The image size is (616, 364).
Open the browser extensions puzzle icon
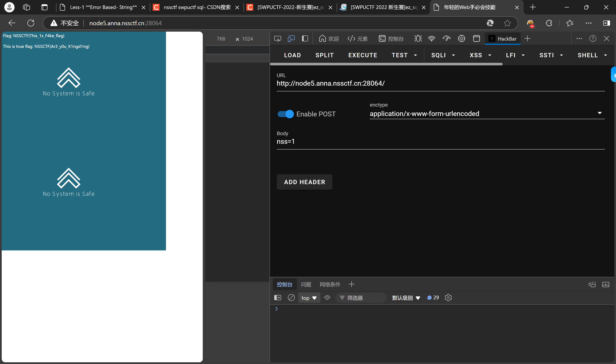pos(549,23)
